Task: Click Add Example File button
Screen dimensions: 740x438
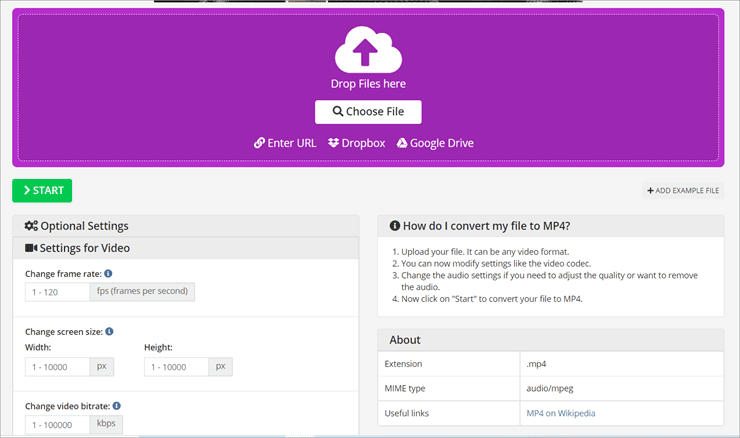Action: (x=683, y=190)
